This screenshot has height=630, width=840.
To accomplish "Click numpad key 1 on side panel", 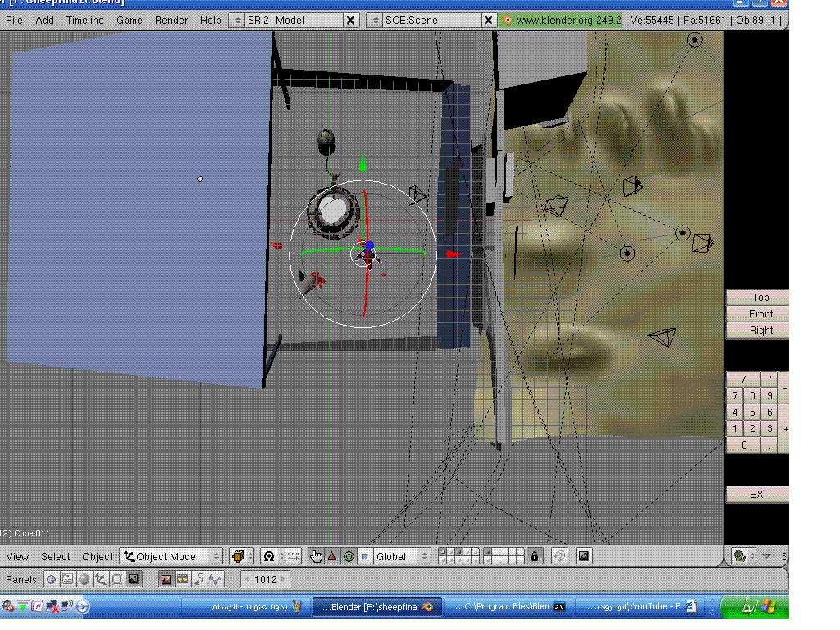I will (x=735, y=428).
